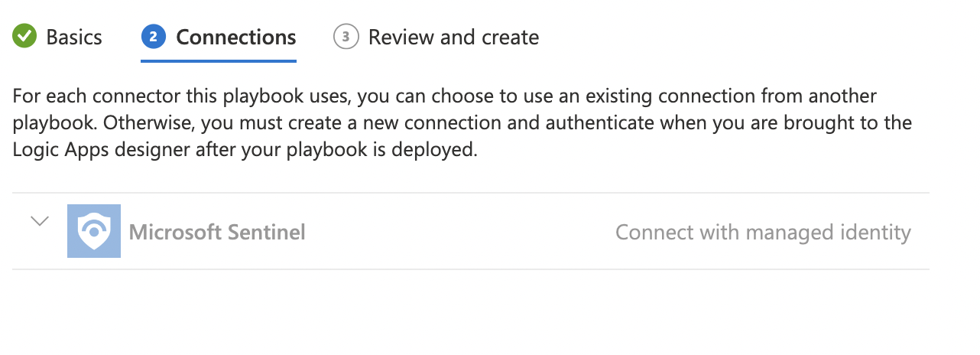Open the Review and create tab
The image size is (980, 355).
[x=436, y=37]
